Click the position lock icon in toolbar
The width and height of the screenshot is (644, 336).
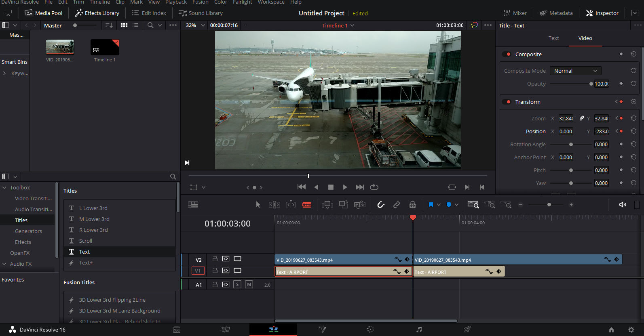click(x=412, y=205)
